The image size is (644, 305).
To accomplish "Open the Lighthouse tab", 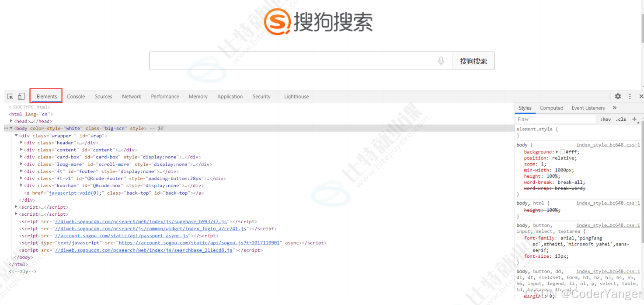I will click(296, 96).
